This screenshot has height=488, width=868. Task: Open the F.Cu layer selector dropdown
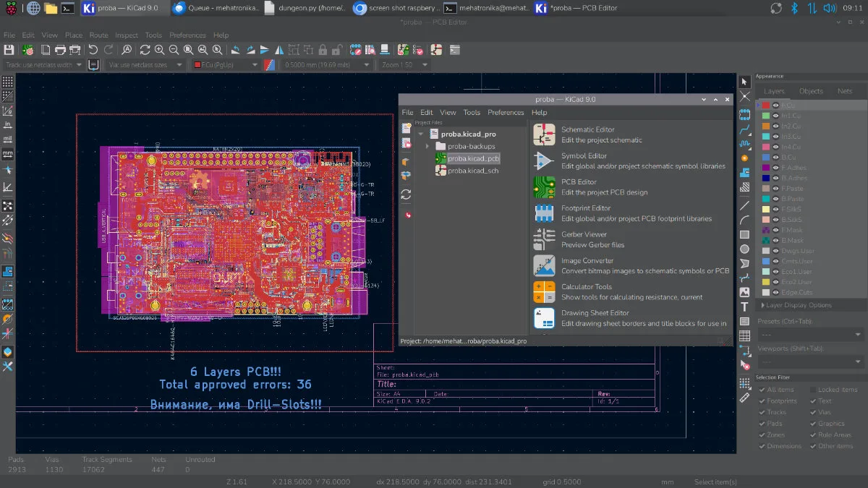[x=225, y=65]
